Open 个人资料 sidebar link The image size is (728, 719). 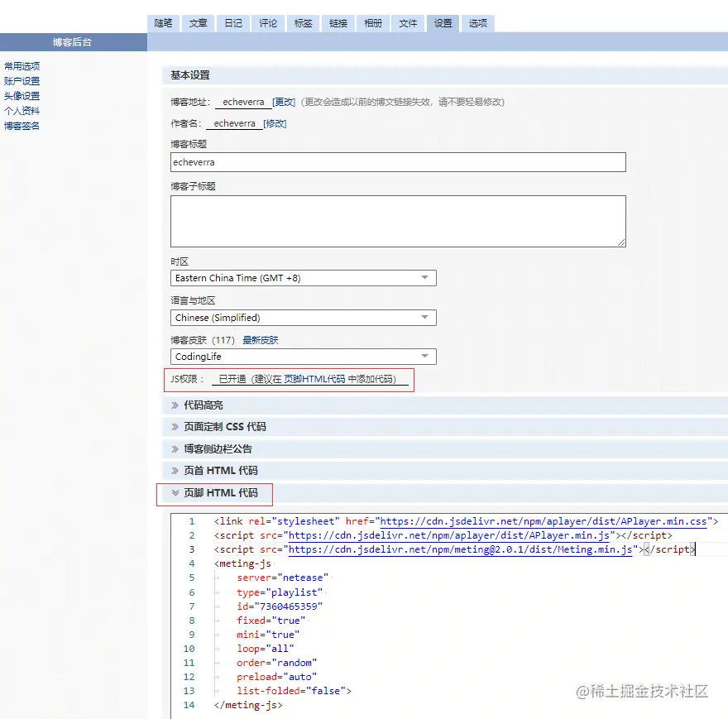pos(22,111)
